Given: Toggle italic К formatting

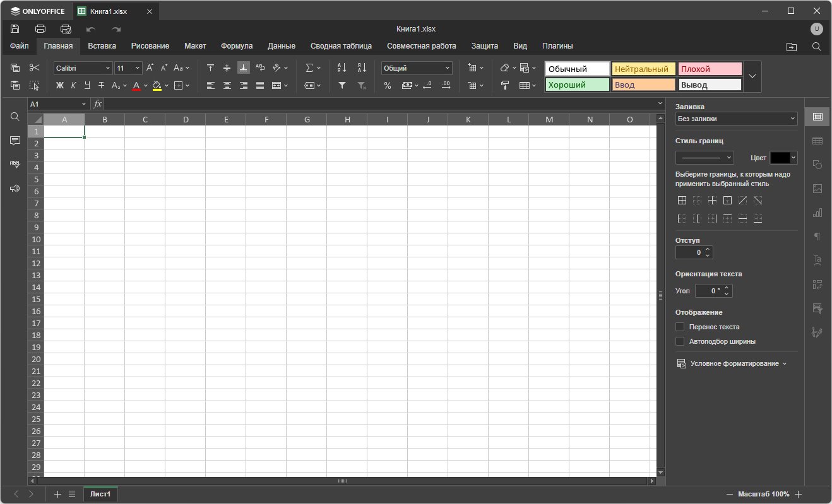Looking at the screenshot, I should coord(73,85).
